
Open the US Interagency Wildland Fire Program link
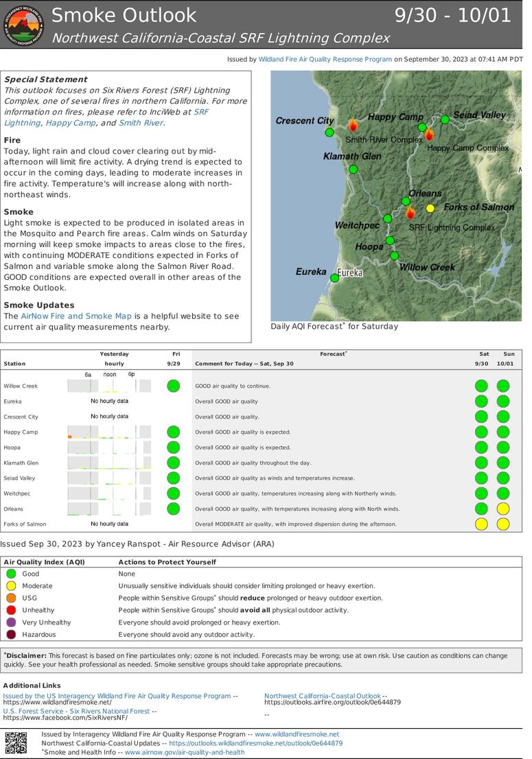117,696
